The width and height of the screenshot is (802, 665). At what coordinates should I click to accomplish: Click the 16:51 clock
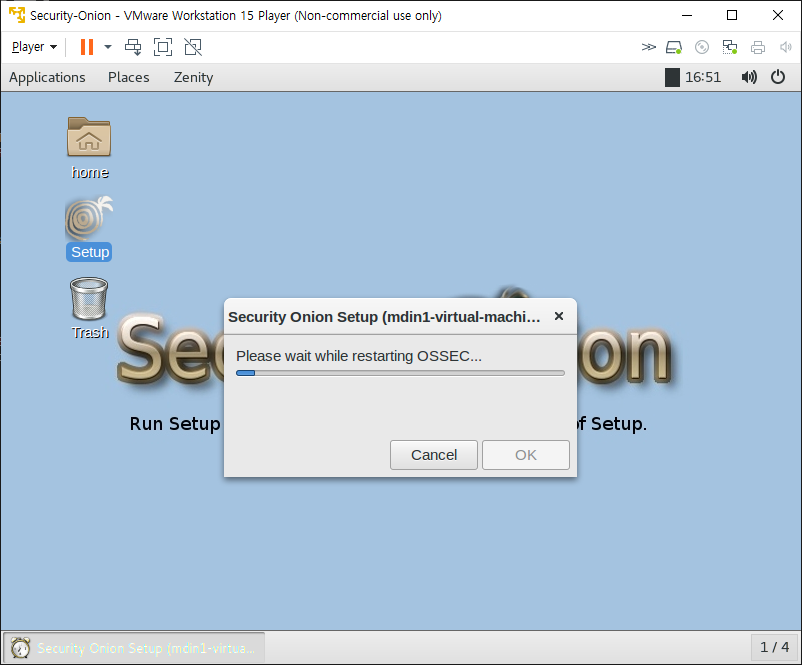pyautogui.click(x=703, y=77)
